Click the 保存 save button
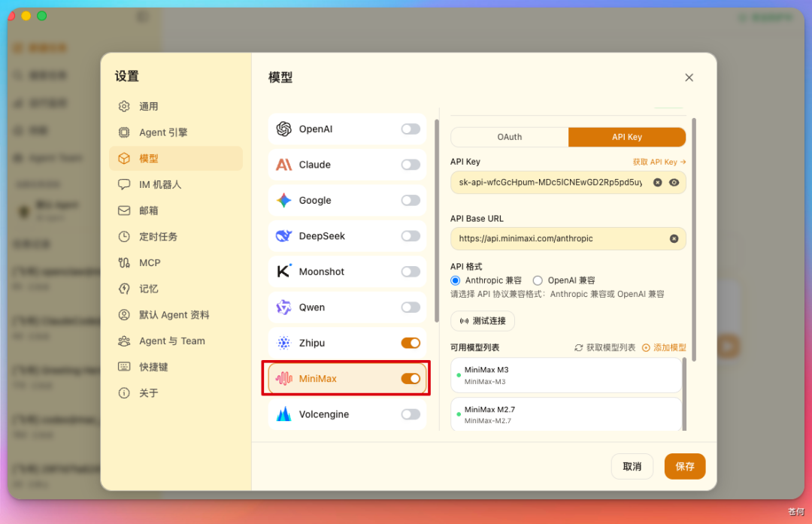 click(x=685, y=467)
